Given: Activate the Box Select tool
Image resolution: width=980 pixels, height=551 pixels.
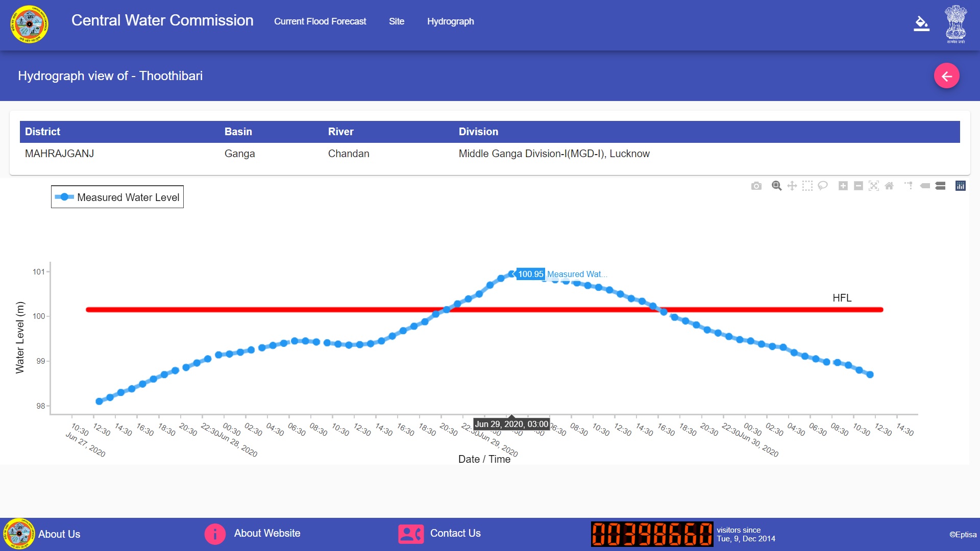Looking at the screenshot, I should (x=807, y=186).
